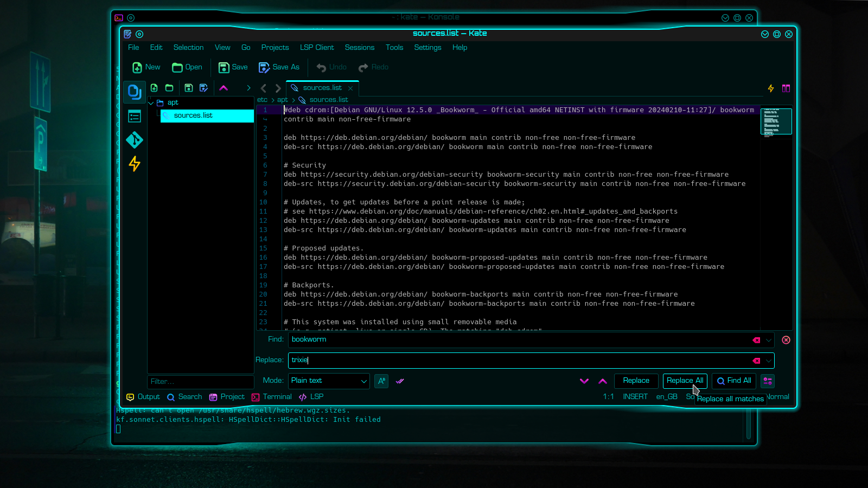Click the Kate app icon in titlebar
The image size is (868, 488).
(127, 34)
